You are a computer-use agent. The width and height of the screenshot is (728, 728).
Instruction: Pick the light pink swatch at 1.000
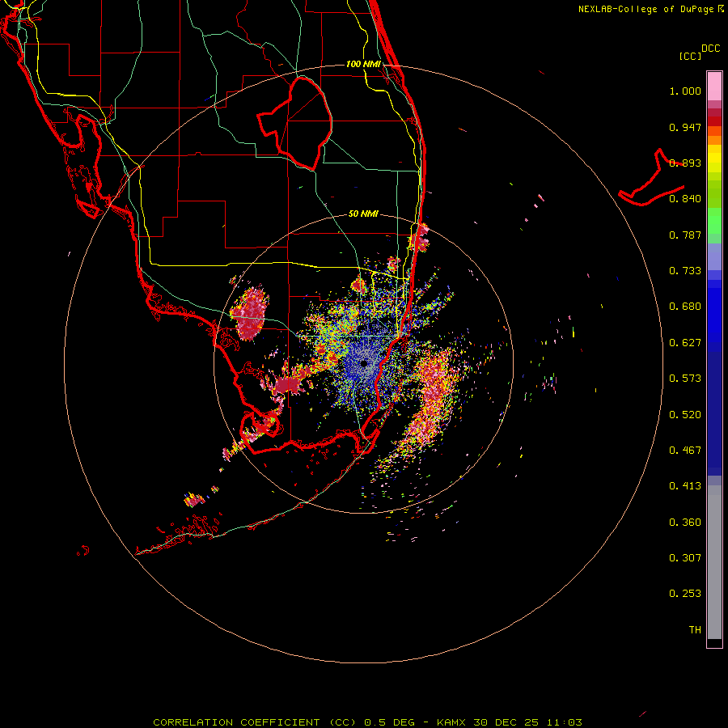(x=714, y=87)
